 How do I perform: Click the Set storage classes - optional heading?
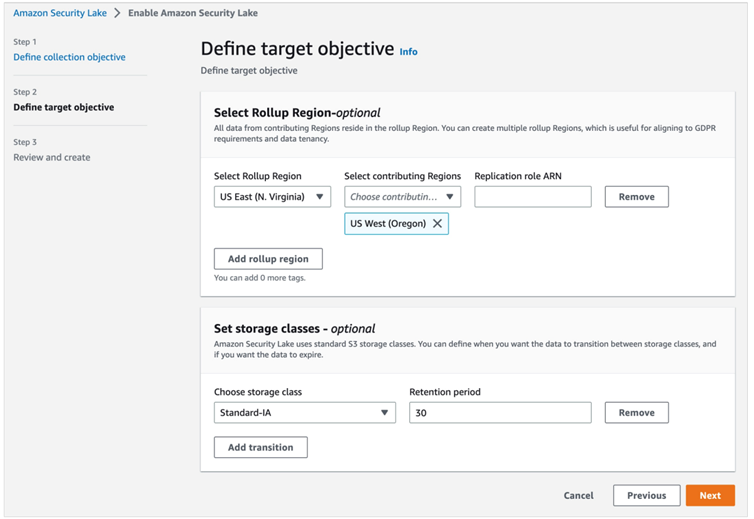point(294,329)
